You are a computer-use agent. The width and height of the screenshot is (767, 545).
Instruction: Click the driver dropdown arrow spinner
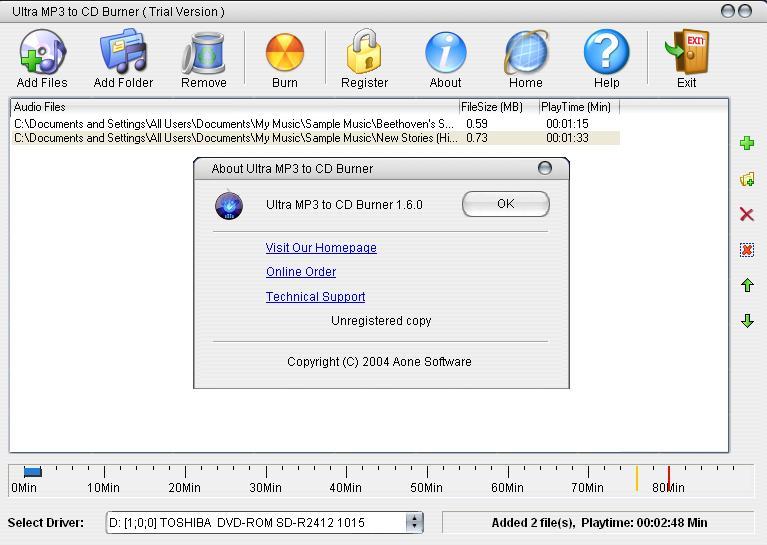pos(414,522)
